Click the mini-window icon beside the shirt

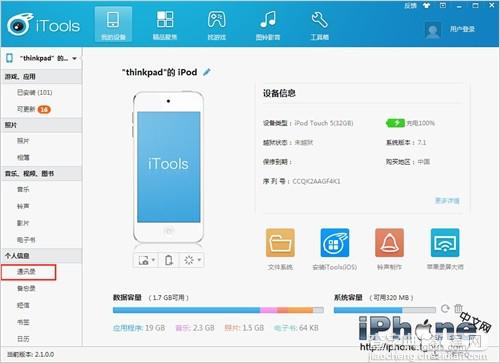443,5
